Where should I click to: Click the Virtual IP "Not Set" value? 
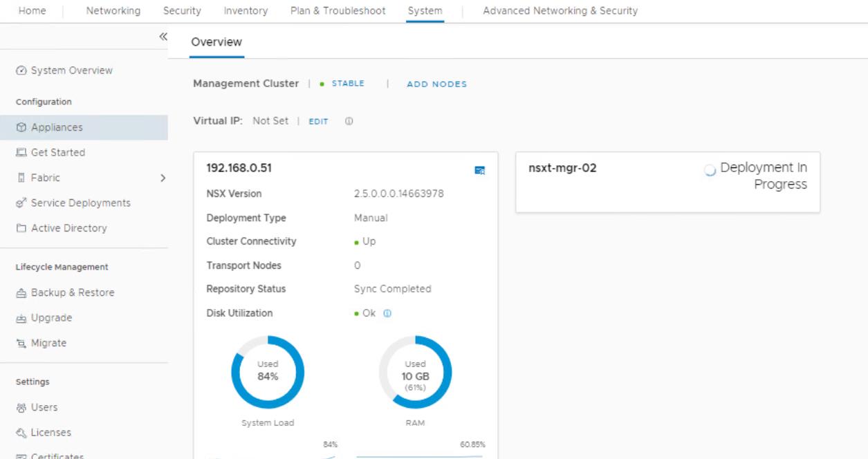[270, 121]
